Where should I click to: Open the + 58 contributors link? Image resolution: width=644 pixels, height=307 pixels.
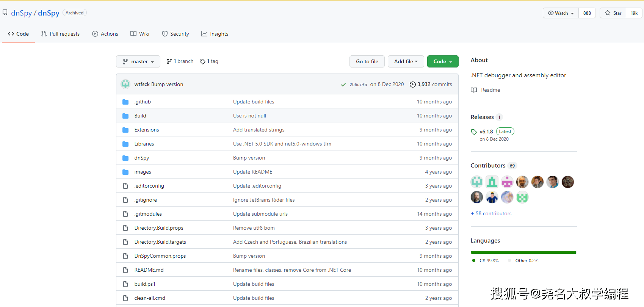[491, 213]
